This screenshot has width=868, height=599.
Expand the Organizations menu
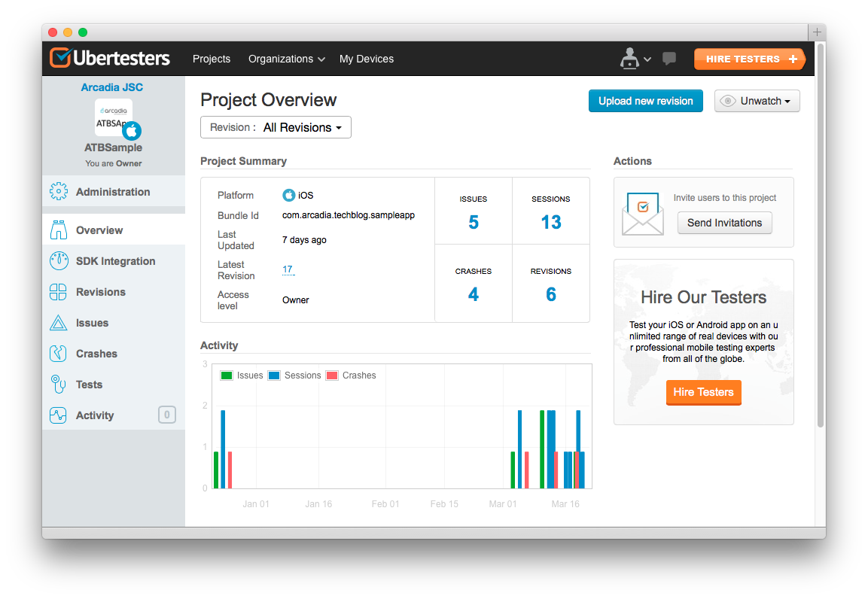[286, 59]
